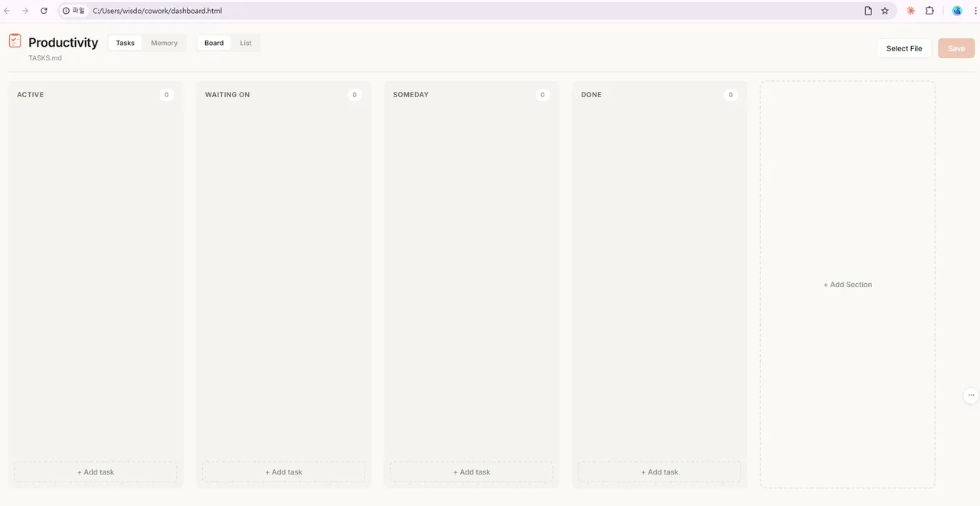Bookmark this page with the star icon
This screenshot has width=980, height=506.
(885, 11)
